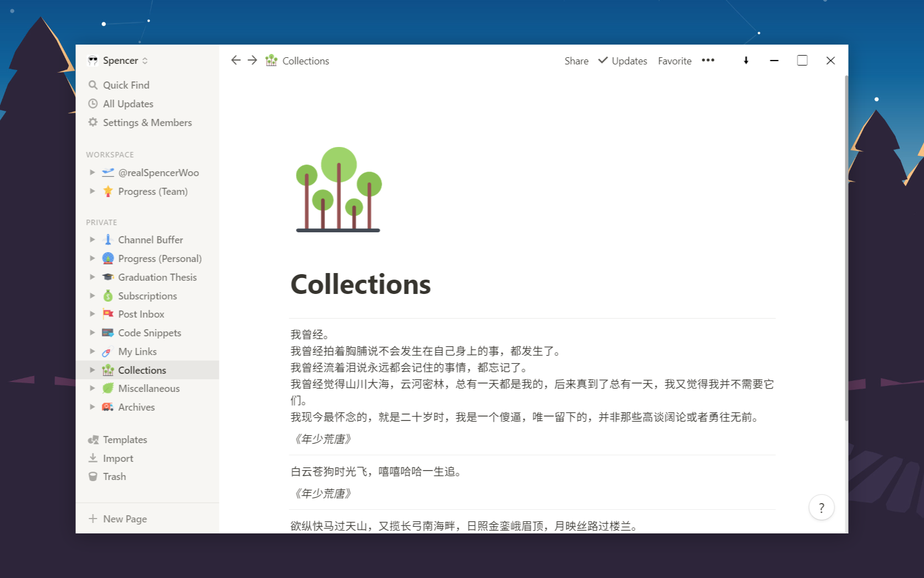The image size is (924, 578).
Task: Select the Quick Find label
Action: coord(126,85)
